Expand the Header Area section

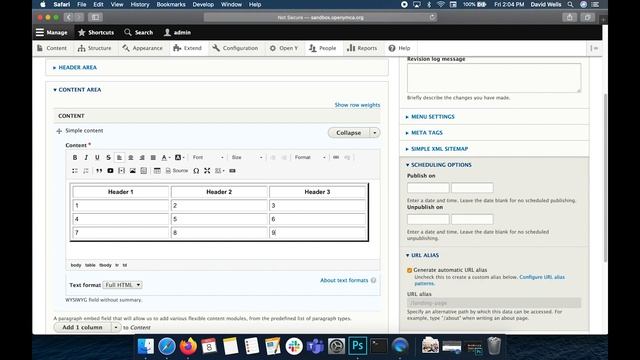(x=77, y=67)
